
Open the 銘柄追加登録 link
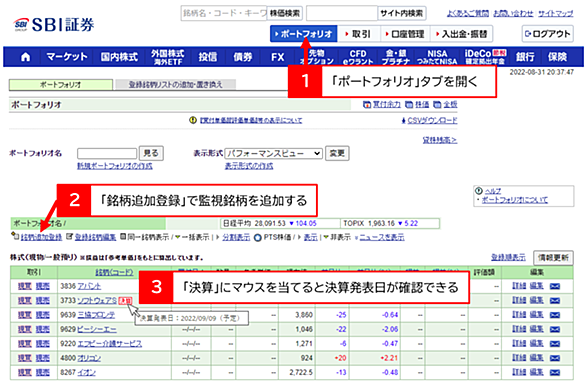pos(41,237)
